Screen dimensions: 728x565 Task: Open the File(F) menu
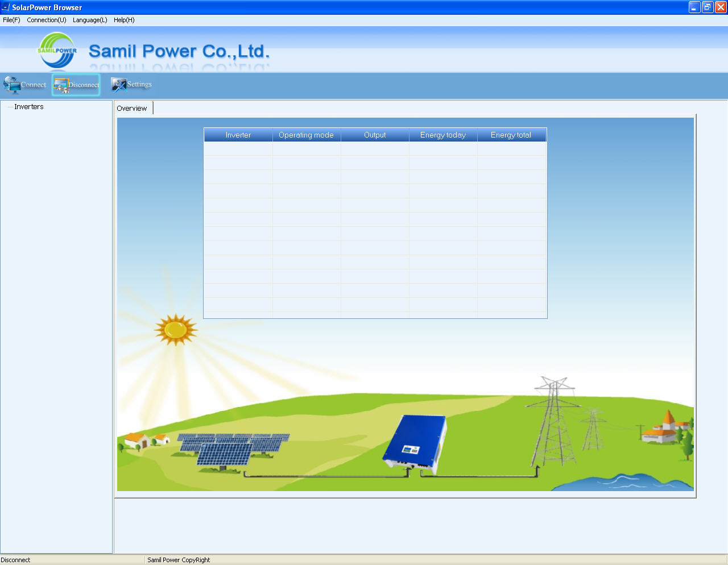pos(11,20)
